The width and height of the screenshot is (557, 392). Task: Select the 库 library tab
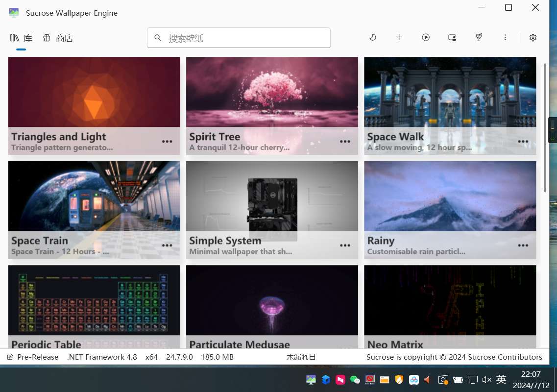[x=21, y=38]
